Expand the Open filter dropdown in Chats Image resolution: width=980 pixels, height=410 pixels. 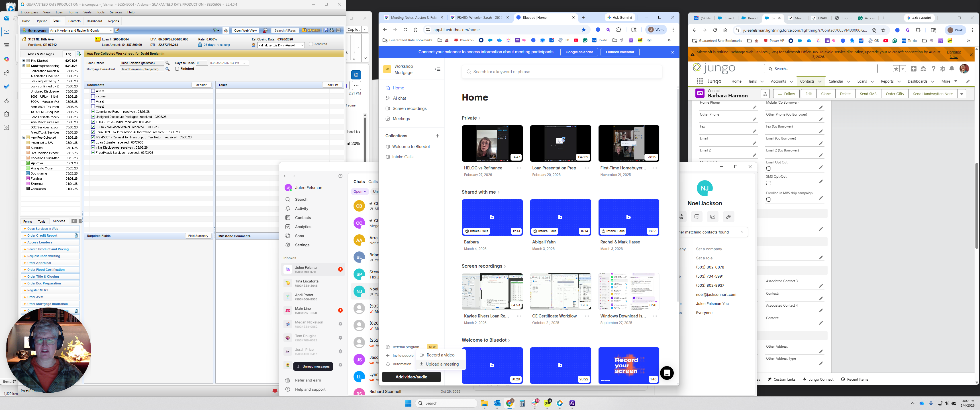click(x=360, y=192)
